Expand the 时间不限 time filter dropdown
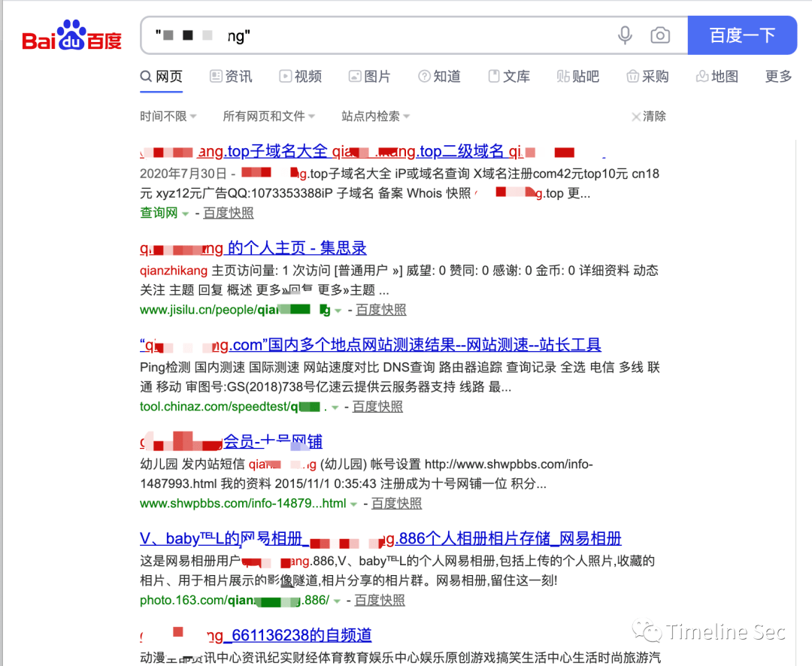Screen dimensions: 812x666 pos(168,116)
